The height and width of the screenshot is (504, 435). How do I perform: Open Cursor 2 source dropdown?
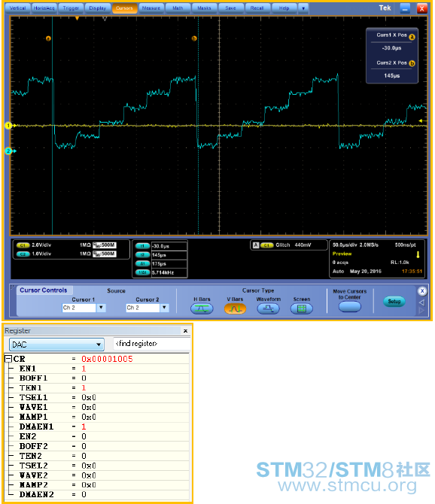coord(164,308)
